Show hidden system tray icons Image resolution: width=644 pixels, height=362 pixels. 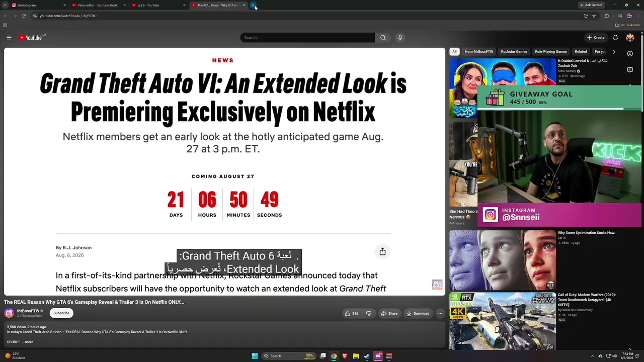point(592,356)
